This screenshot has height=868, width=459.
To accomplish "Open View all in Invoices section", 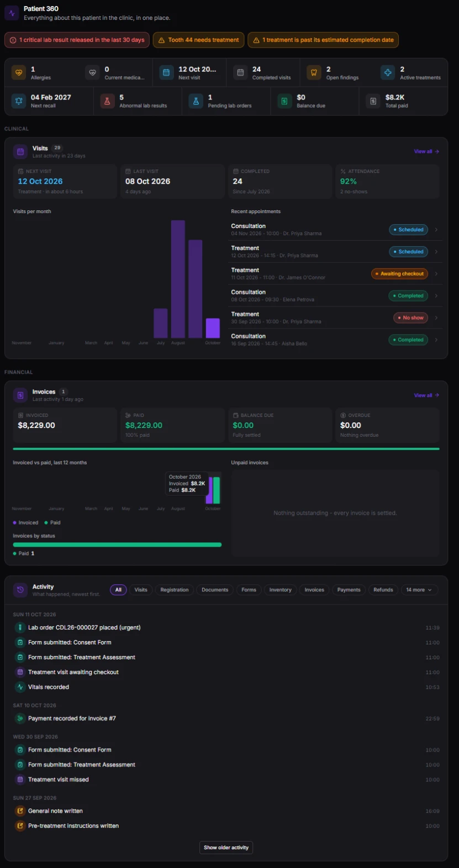I will click(426, 395).
